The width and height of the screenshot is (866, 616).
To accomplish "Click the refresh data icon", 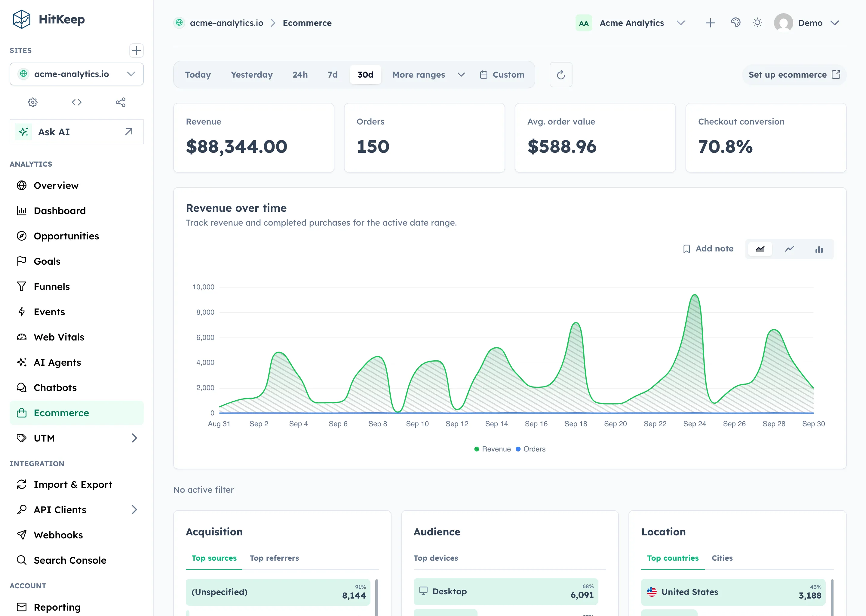I will pos(561,75).
